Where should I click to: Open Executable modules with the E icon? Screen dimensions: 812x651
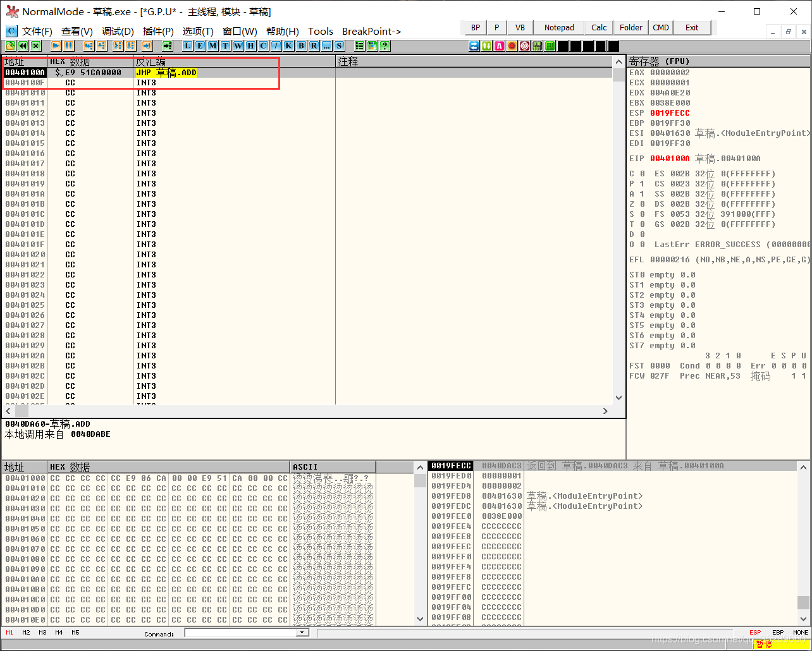coord(200,46)
